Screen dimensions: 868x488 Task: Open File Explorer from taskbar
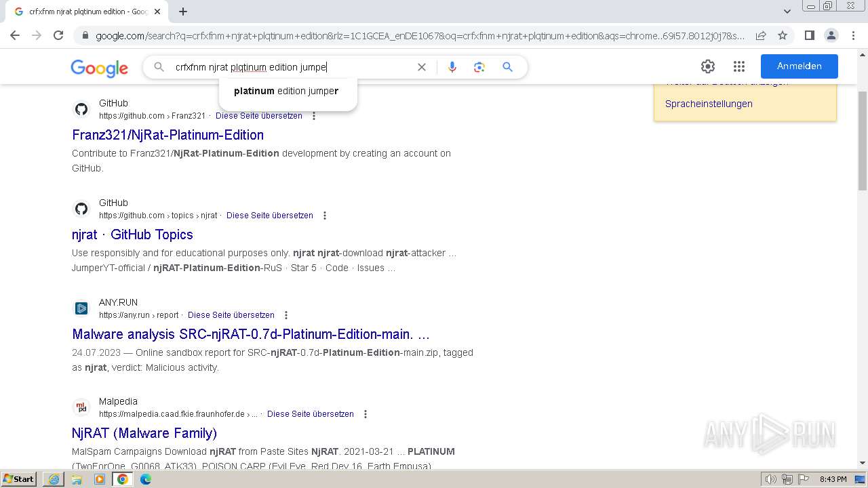pyautogui.click(x=77, y=479)
